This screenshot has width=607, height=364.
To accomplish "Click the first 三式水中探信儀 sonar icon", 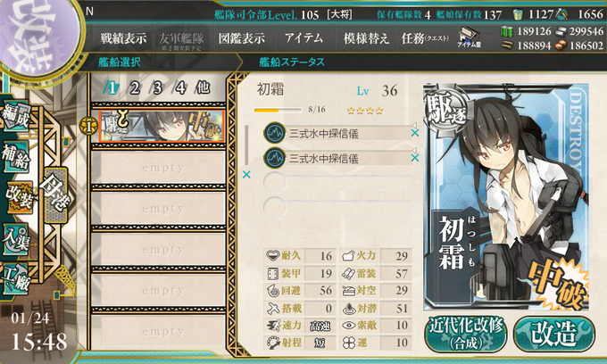I will pos(274,133).
